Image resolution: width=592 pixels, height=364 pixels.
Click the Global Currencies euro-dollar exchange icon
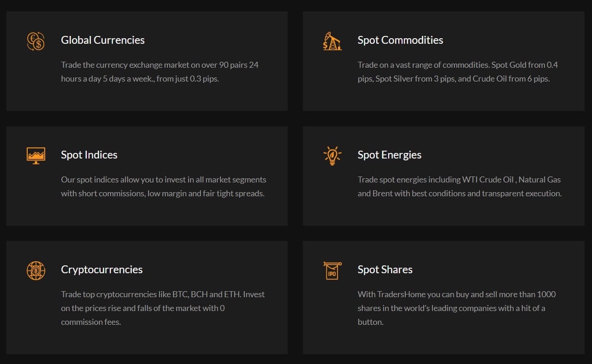pyautogui.click(x=36, y=41)
